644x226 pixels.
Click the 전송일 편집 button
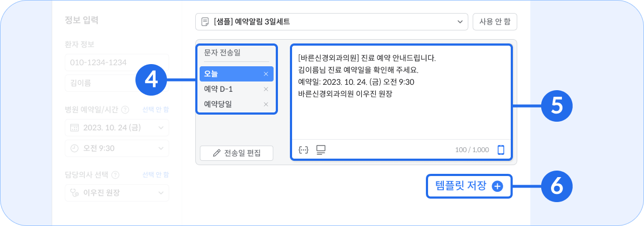coord(237,153)
